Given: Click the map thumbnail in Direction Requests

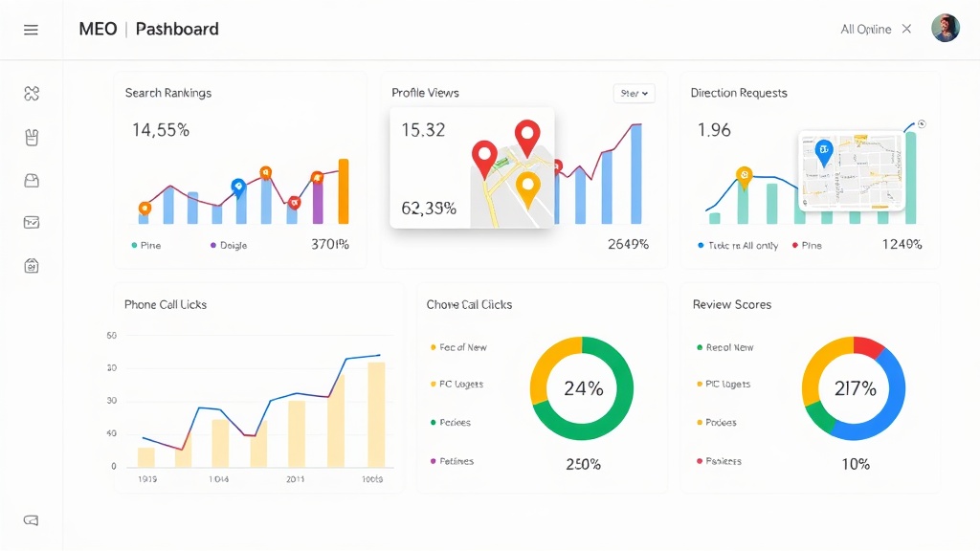Looking at the screenshot, I should 852,172.
